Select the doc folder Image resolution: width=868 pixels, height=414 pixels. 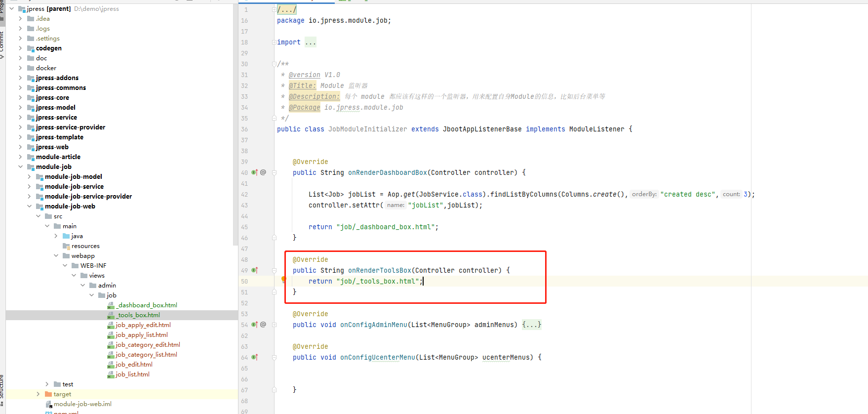point(41,58)
